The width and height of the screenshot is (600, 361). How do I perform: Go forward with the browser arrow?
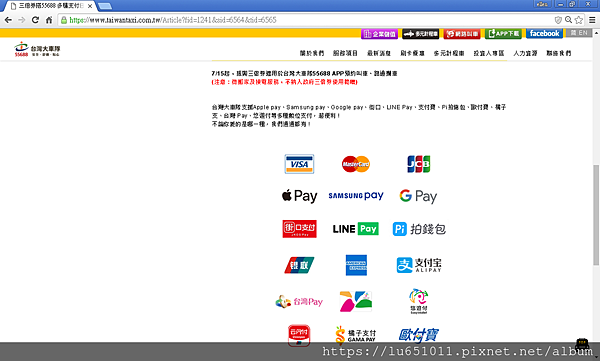[x=21, y=20]
